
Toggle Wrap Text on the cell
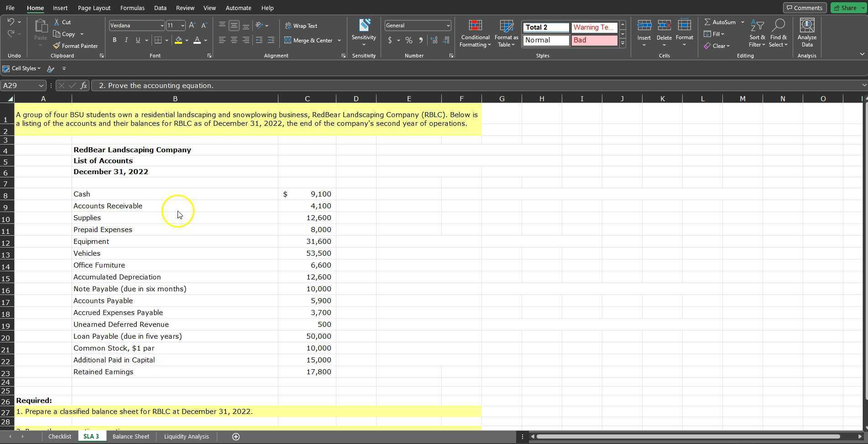301,26
